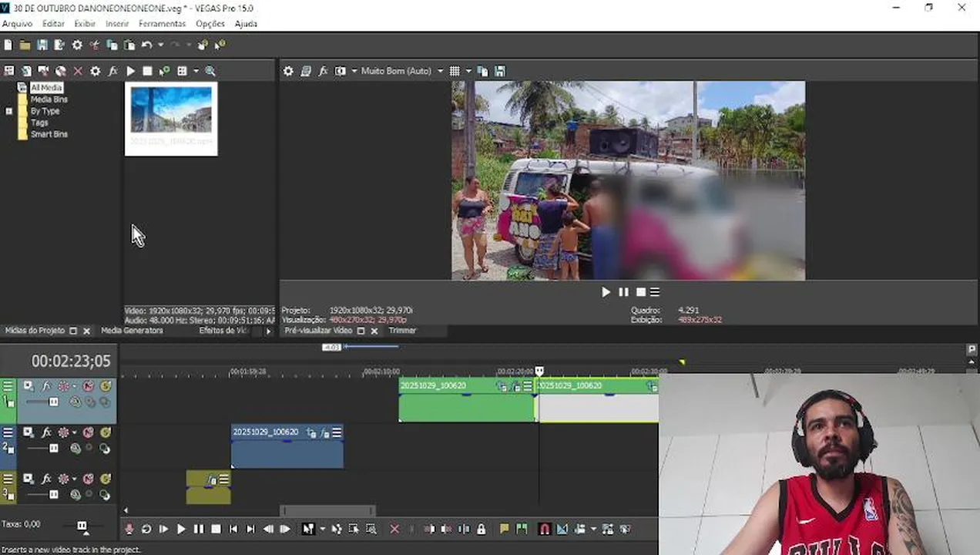
Task: Open auto ripple mode dropdown arrow
Action: (593, 529)
